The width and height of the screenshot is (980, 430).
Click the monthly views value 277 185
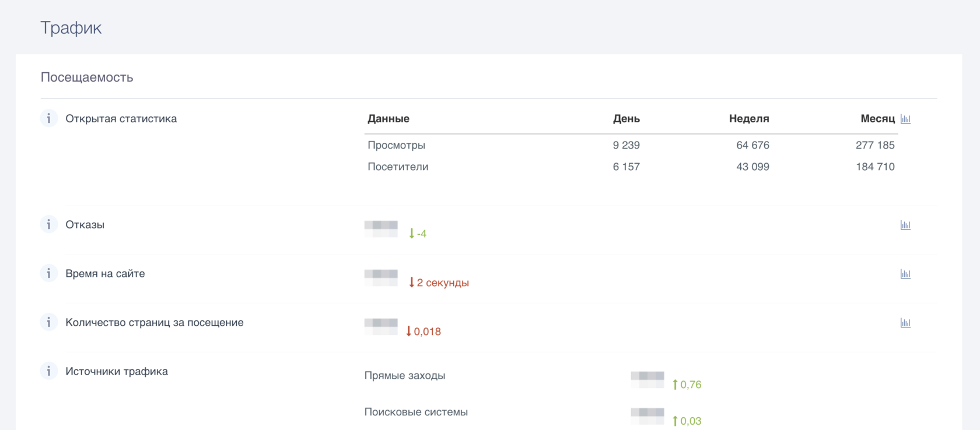[x=874, y=145]
